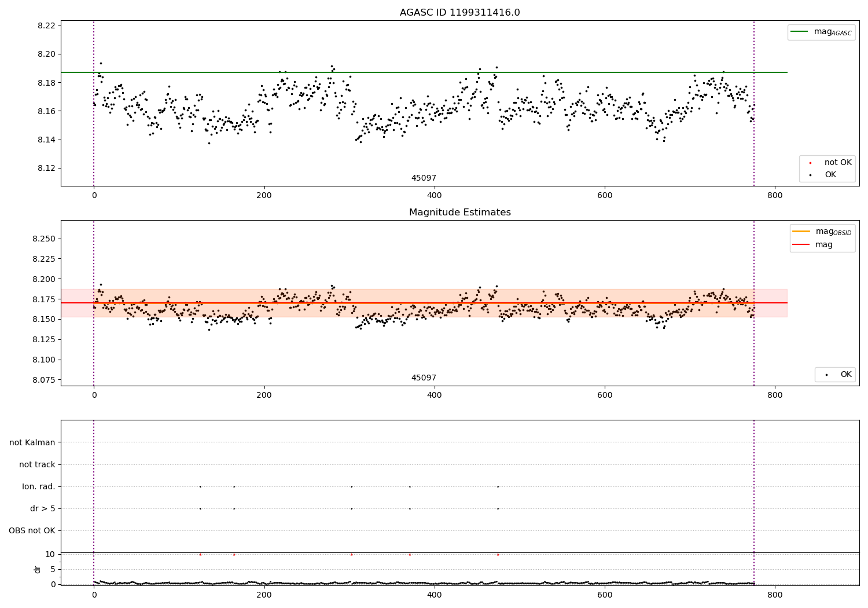868x608 pixels.
Task: Click the Ion. rad. point near x=370
Action: coord(410,486)
